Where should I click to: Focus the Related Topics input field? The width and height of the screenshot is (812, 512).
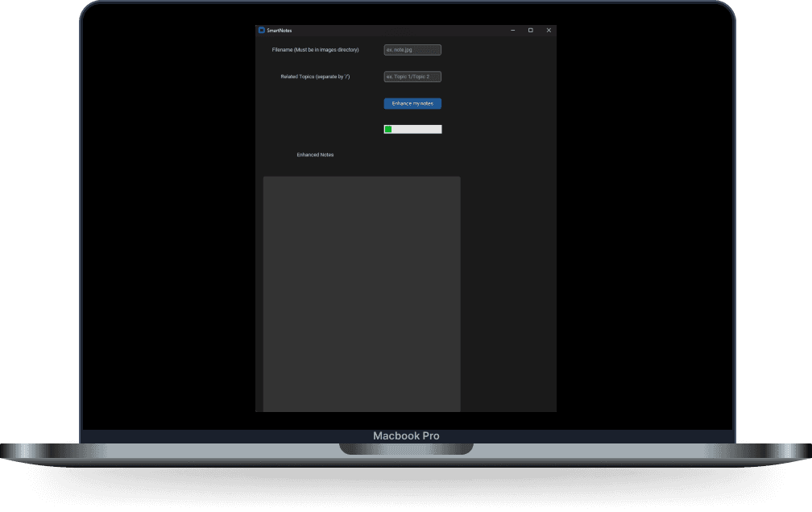click(x=412, y=77)
